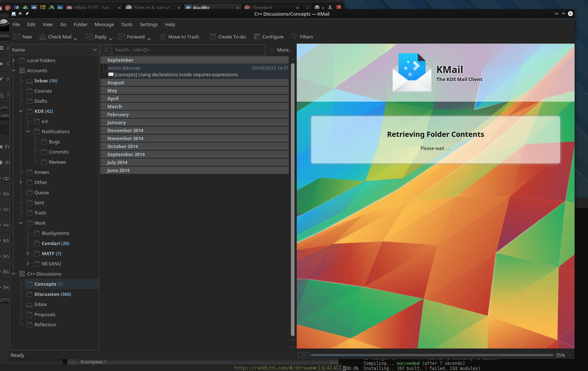Open the Folder menu
Image resolution: width=588 pixels, height=371 pixels.
(x=81, y=24)
